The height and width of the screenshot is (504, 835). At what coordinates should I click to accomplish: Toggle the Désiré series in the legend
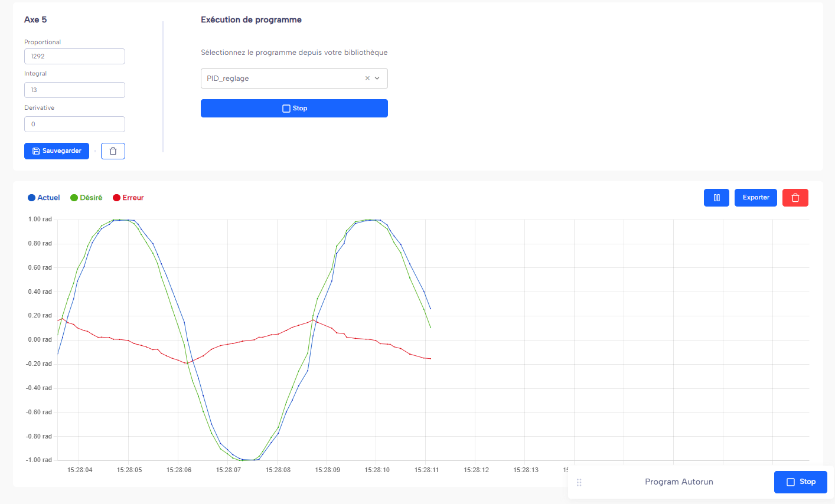pyautogui.click(x=86, y=198)
